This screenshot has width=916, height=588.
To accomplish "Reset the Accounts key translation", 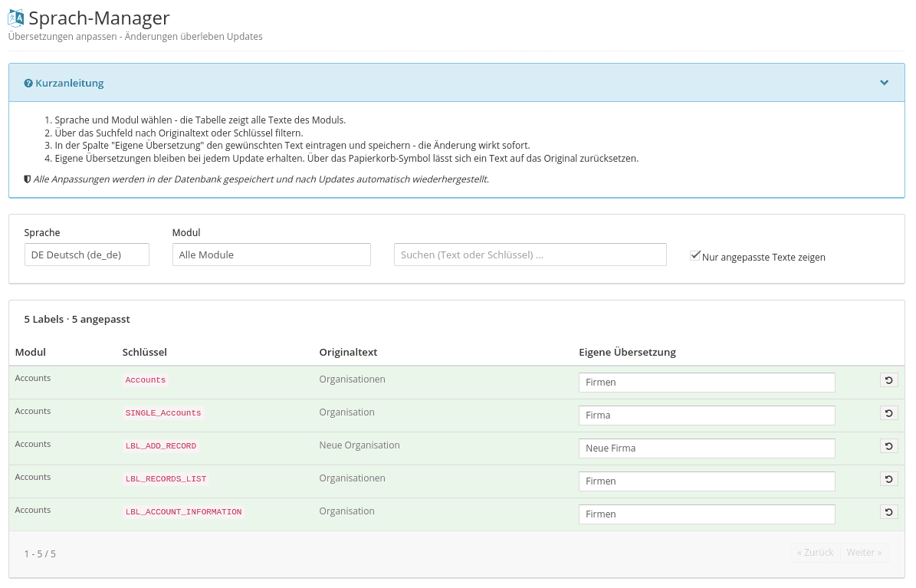I will 888,380.
